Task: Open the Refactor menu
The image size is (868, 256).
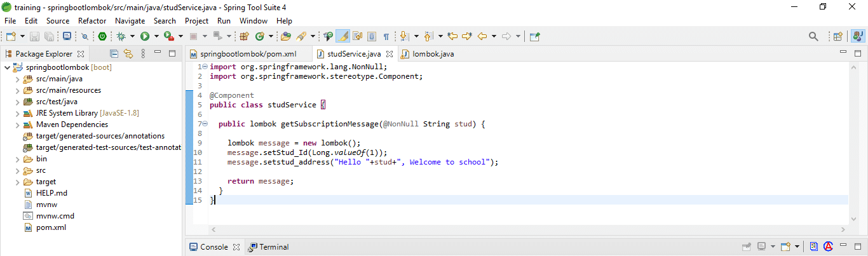Action: (92, 21)
